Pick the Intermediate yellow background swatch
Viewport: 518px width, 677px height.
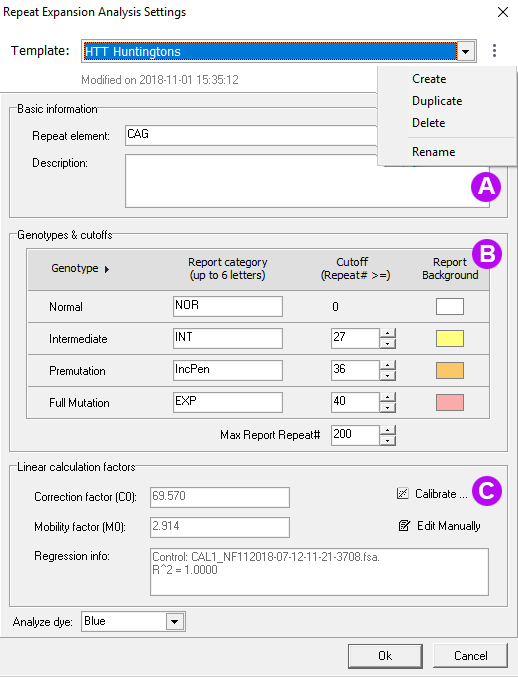[x=450, y=338]
